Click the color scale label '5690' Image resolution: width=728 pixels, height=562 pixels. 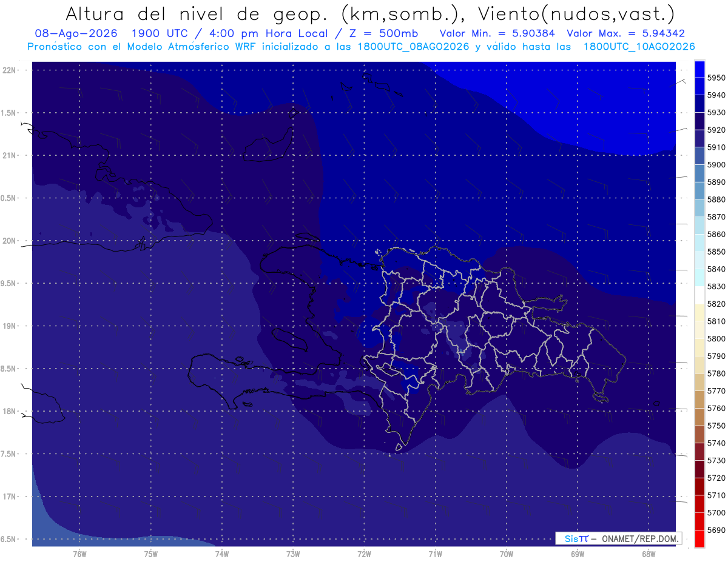pos(716,530)
